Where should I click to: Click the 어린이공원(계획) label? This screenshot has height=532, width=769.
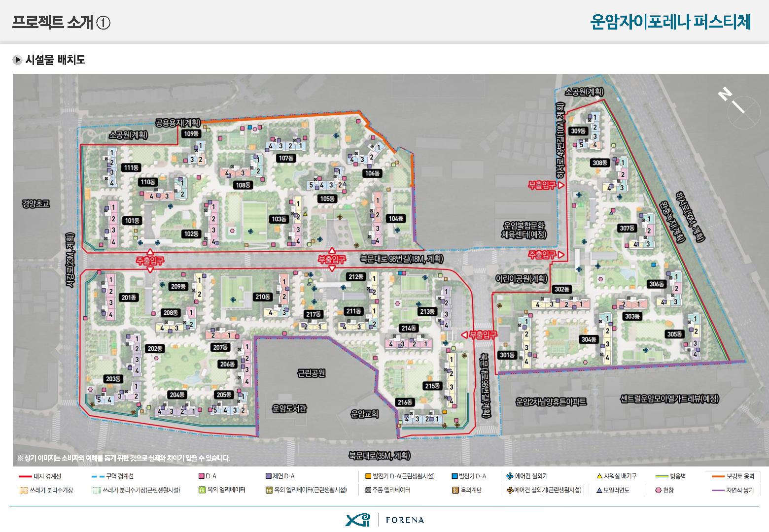[522, 279]
